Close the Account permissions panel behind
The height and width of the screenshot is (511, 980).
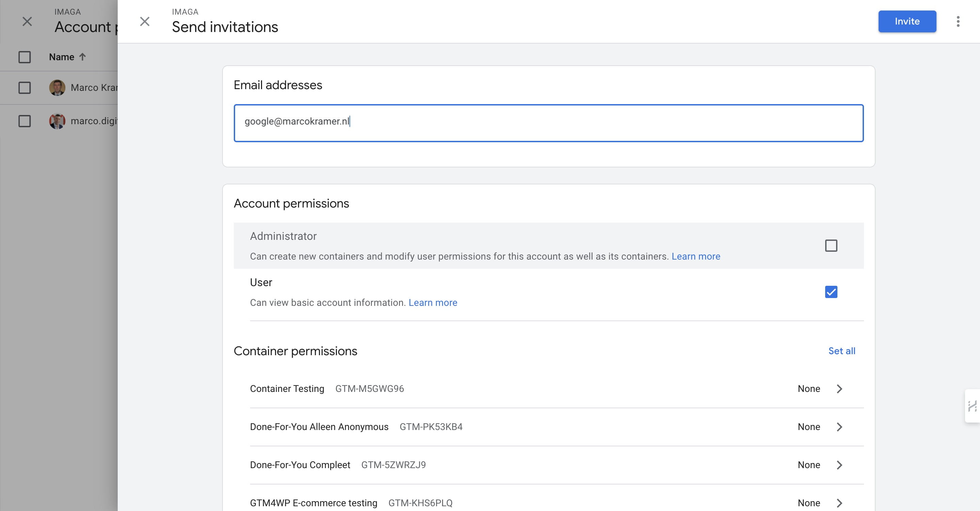27,22
